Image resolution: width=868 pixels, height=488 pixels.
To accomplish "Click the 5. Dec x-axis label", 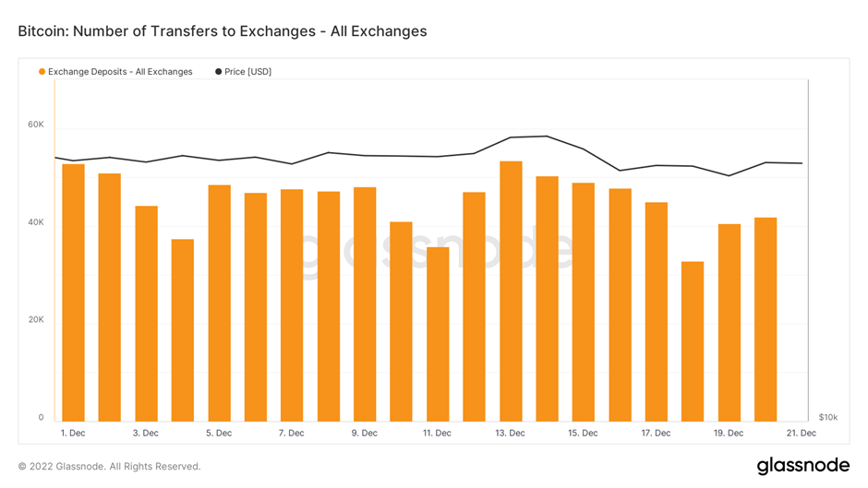I will [219, 433].
